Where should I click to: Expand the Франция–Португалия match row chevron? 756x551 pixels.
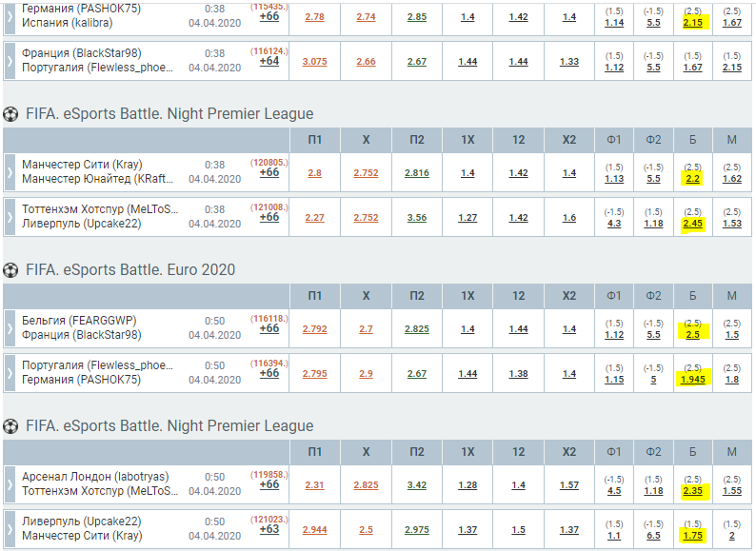point(10,61)
